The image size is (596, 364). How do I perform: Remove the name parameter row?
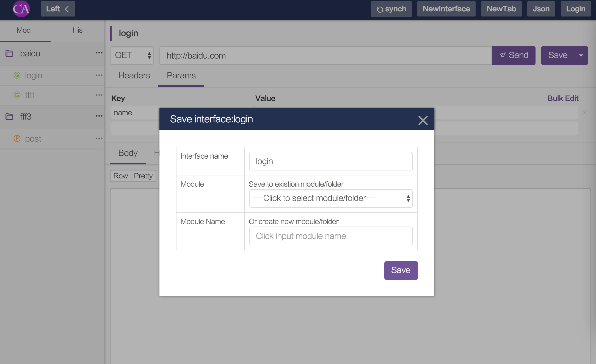click(584, 112)
